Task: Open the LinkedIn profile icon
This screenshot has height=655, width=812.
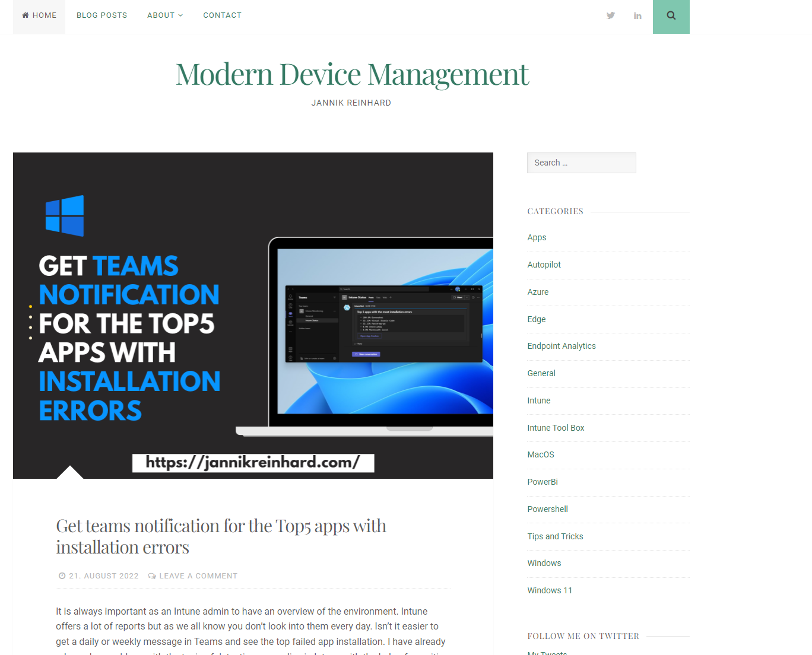Action: [x=637, y=15]
